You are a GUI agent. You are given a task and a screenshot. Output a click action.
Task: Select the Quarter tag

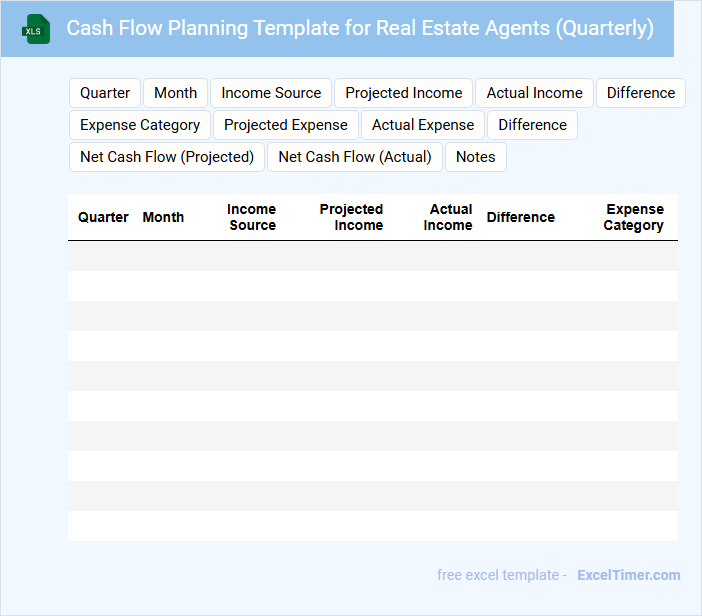(105, 93)
